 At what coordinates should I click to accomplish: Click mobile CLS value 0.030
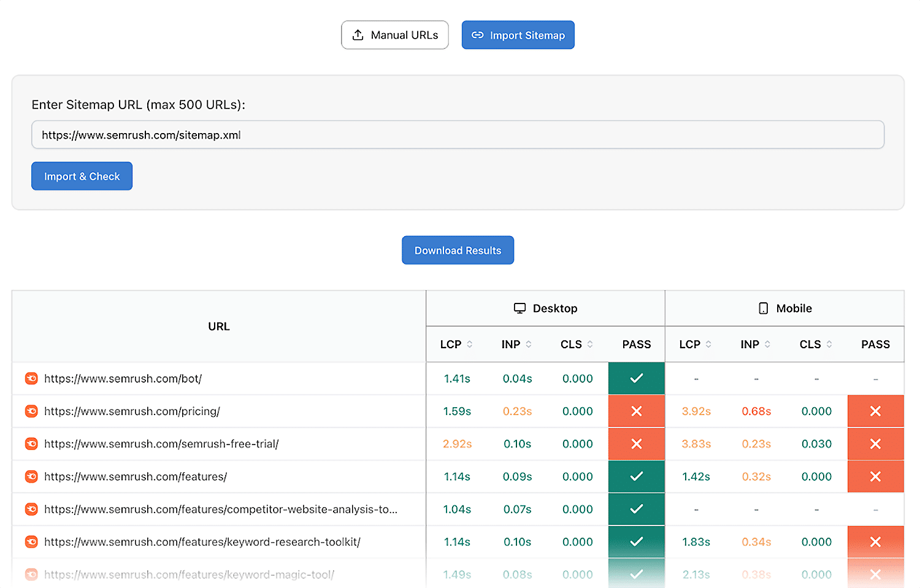pyautogui.click(x=816, y=443)
